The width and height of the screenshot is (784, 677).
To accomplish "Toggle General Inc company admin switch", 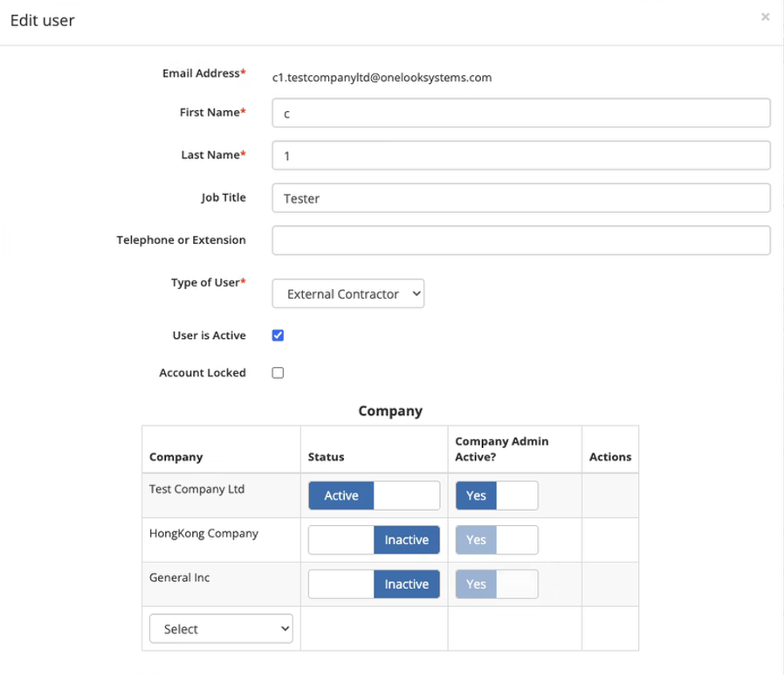I will (x=497, y=584).
